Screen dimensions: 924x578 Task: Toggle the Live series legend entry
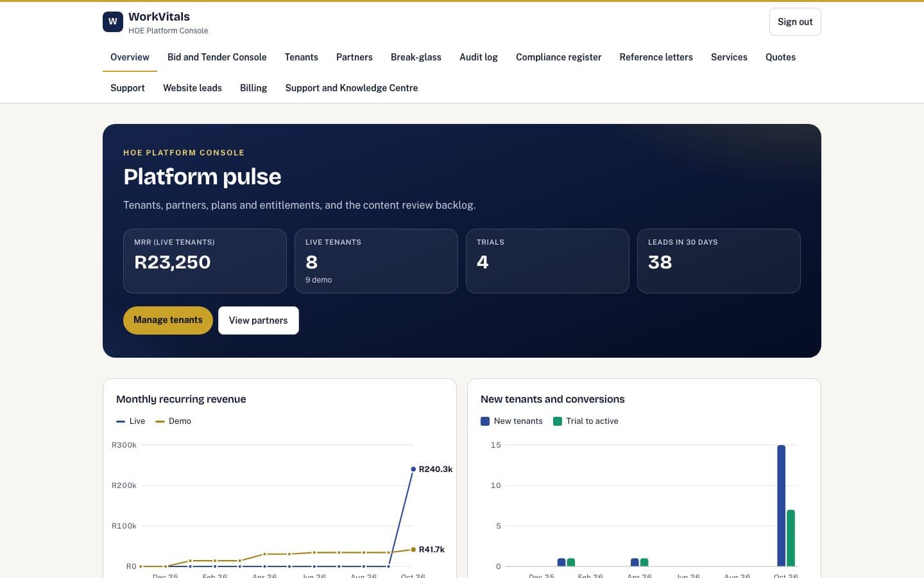pyautogui.click(x=131, y=421)
